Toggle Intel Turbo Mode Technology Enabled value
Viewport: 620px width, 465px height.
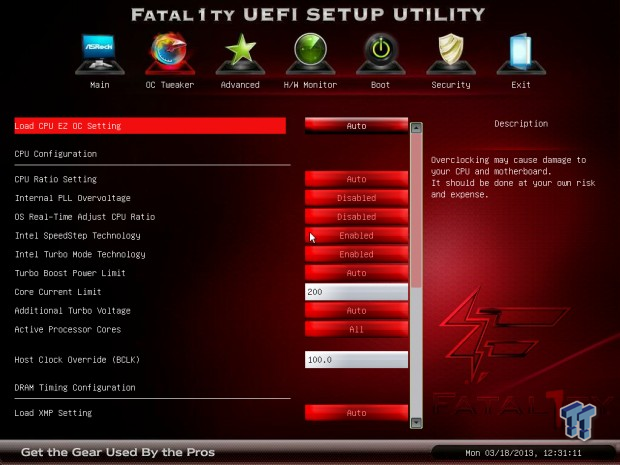tap(356, 254)
